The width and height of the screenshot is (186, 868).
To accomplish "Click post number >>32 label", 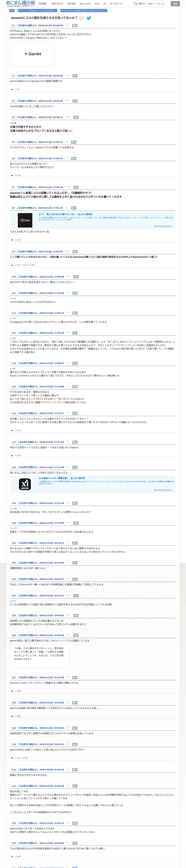I will [14, 786].
